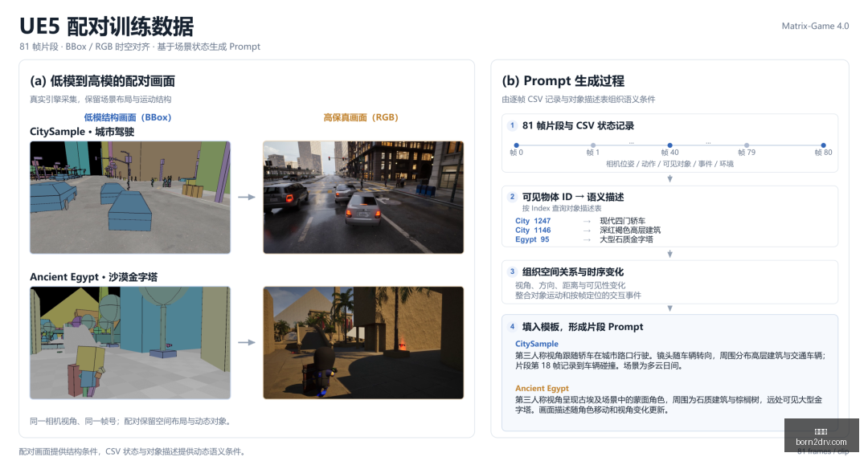Click the line '视角、方向、距离与可见性变化'

(x=570, y=286)
